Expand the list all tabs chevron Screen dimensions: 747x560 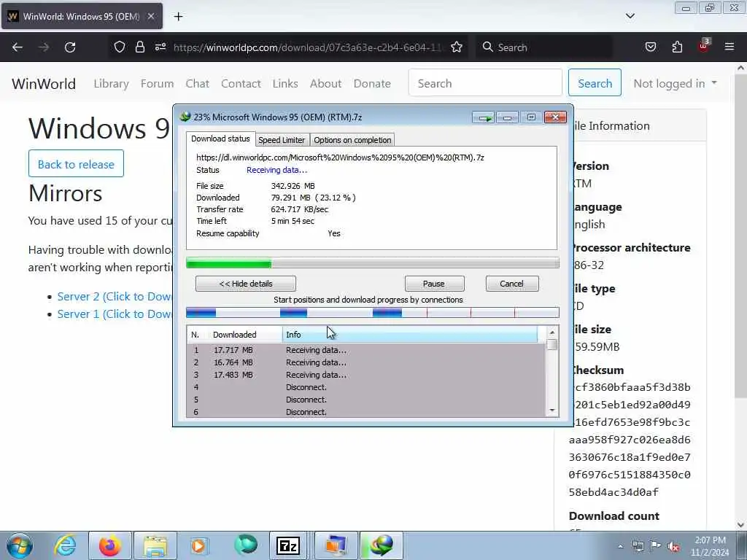coord(630,16)
